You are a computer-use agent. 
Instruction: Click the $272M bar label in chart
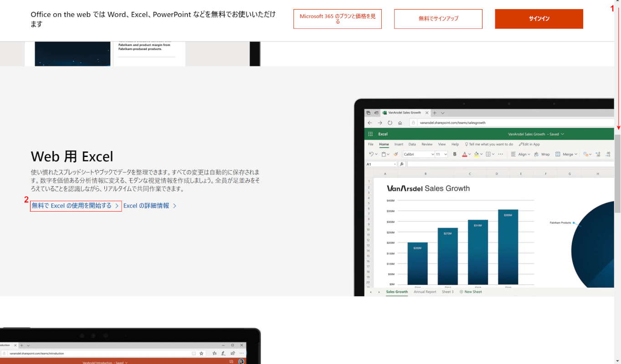click(x=447, y=233)
